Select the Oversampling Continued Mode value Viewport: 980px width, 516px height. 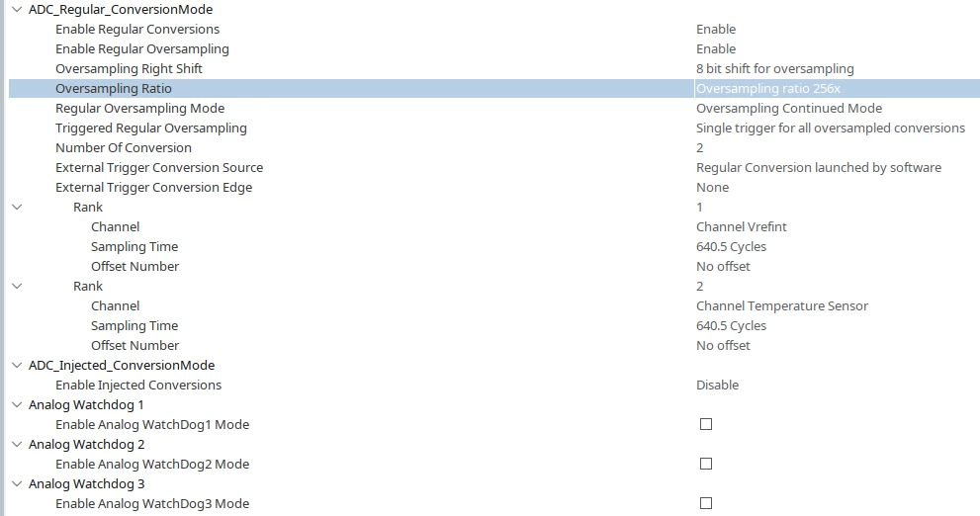click(789, 108)
